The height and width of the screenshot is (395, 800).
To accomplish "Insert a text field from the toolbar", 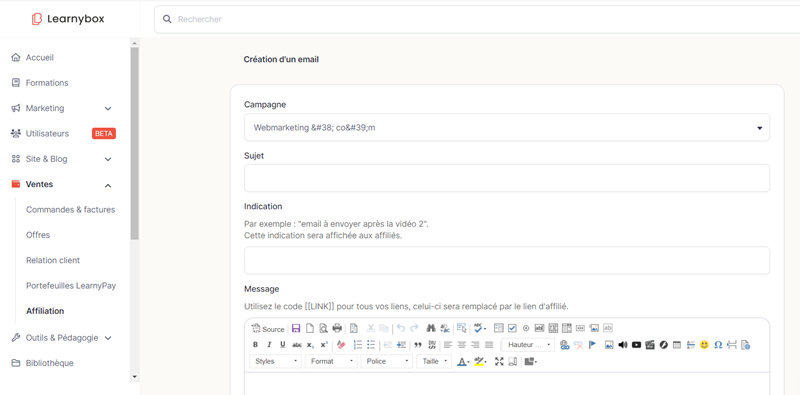I will (539, 328).
